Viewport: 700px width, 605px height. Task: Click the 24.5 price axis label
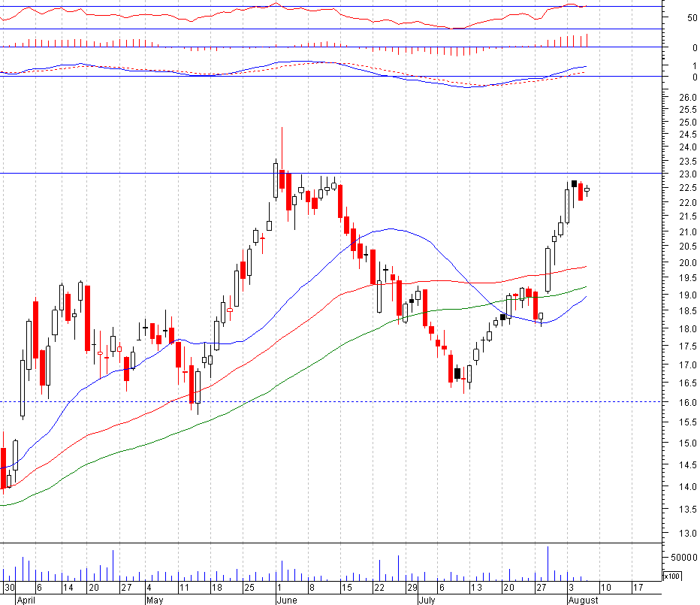tap(687, 135)
